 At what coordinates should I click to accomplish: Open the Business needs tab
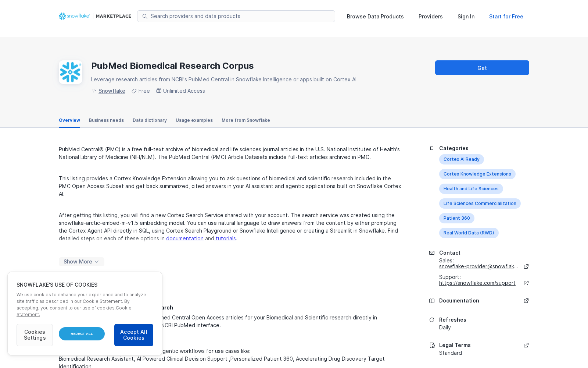(106, 120)
